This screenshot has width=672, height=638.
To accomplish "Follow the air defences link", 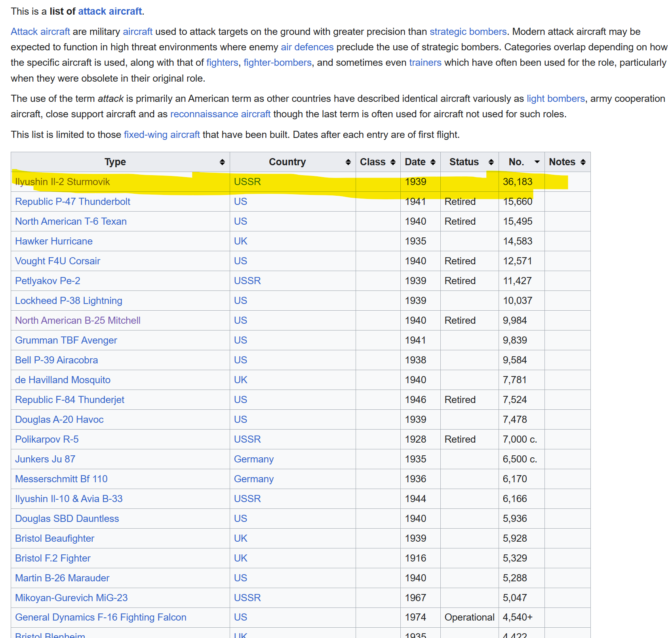I will [x=307, y=47].
